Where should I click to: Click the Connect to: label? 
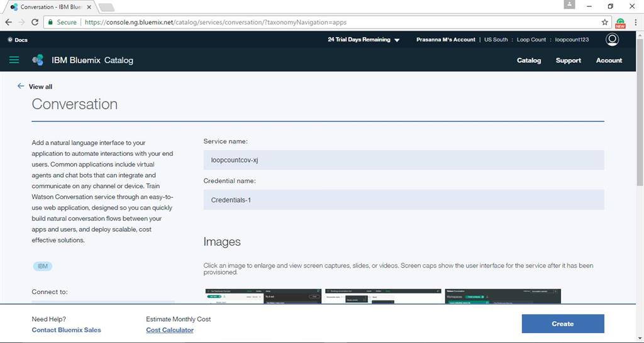tap(50, 291)
